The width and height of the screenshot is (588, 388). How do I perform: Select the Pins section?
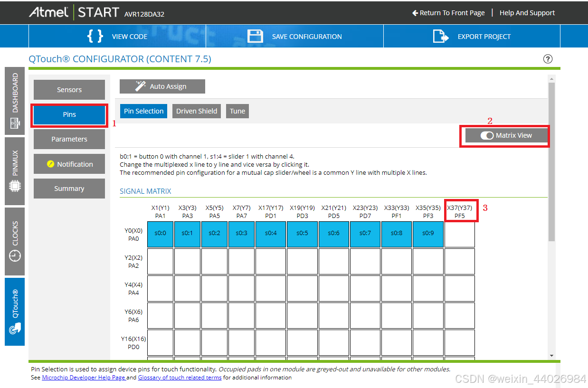pyautogui.click(x=69, y=114)
